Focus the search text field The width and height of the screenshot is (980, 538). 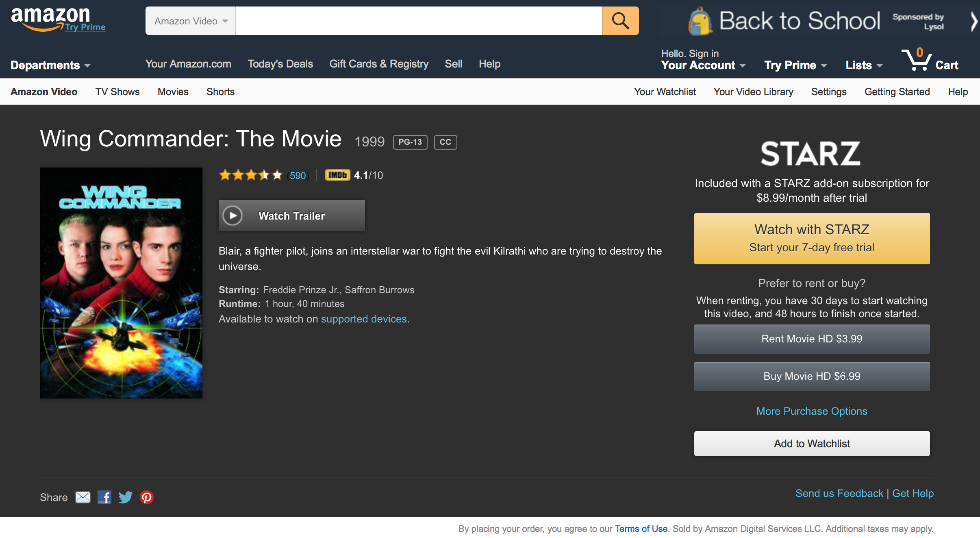click(x=418, y=21)
